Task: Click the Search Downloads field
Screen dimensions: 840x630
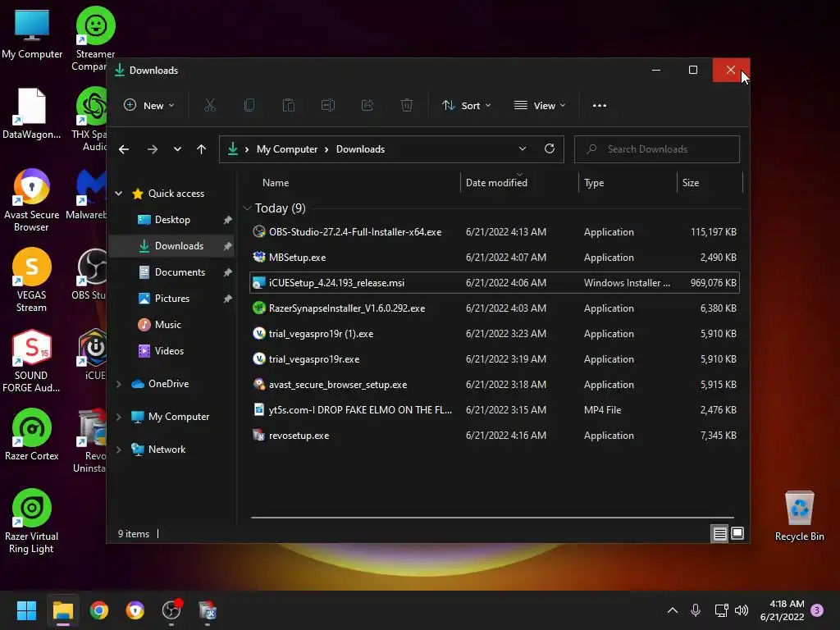Action: point(657,149)
